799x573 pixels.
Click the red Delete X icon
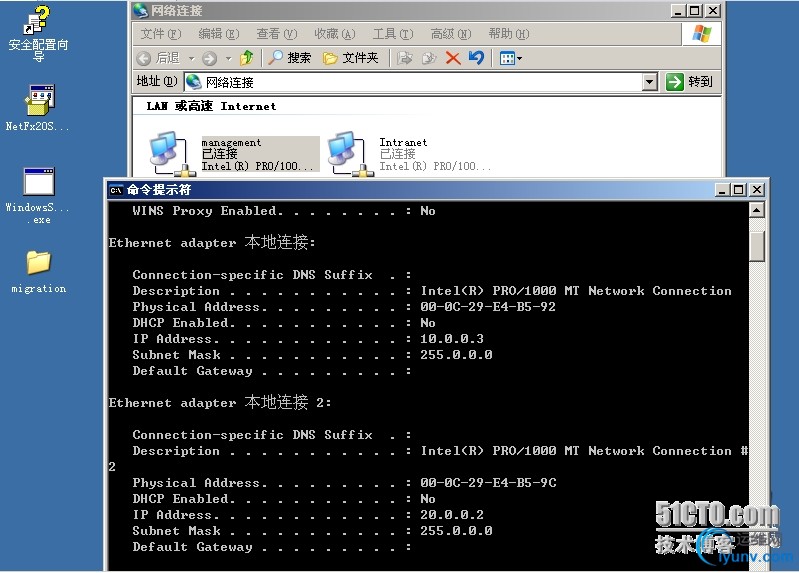[x=452, y=58]
